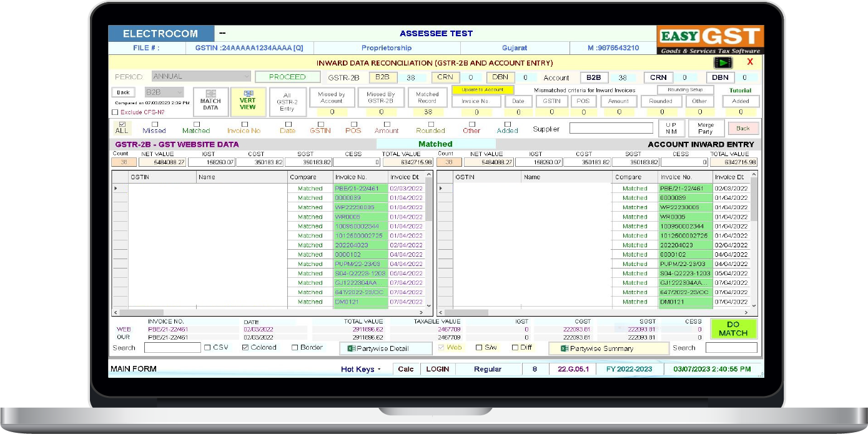868x434 pixels.
Task: Open Partywise Detail Excel export
Action: (x=385, y=348)
